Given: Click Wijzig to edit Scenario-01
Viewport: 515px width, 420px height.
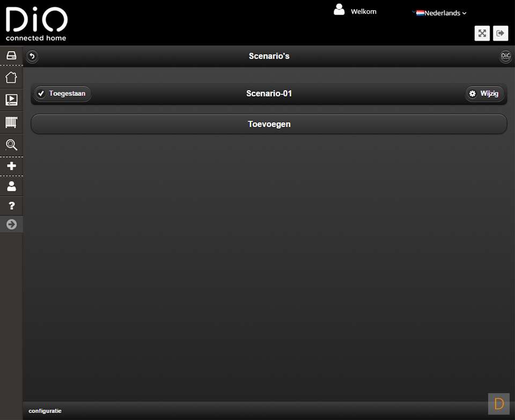Looking at the screenshot, I should pyautogui.click(x=484, y=93).
